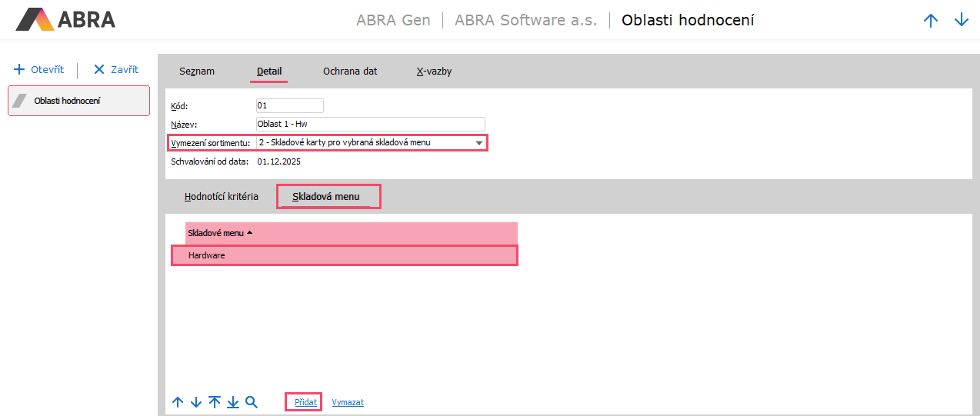Open the X-vazby tab
This screenshot has height=416, width=980.
point(434,72)
